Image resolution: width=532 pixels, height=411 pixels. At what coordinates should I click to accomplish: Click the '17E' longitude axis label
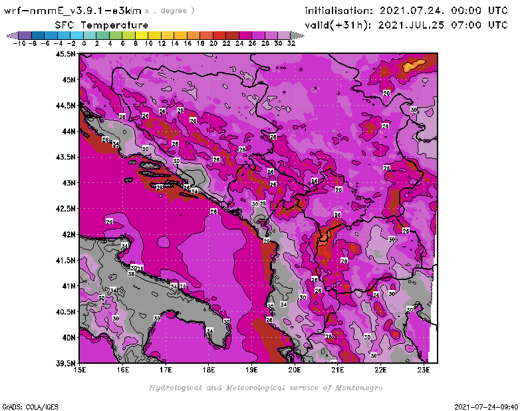[166, 370]
